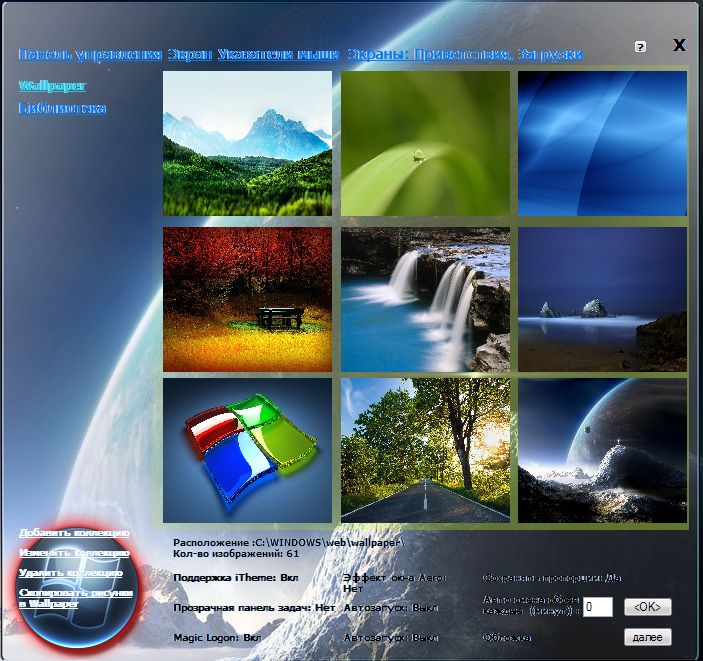Go to the Экран section
703x661 pixels.
190,55
